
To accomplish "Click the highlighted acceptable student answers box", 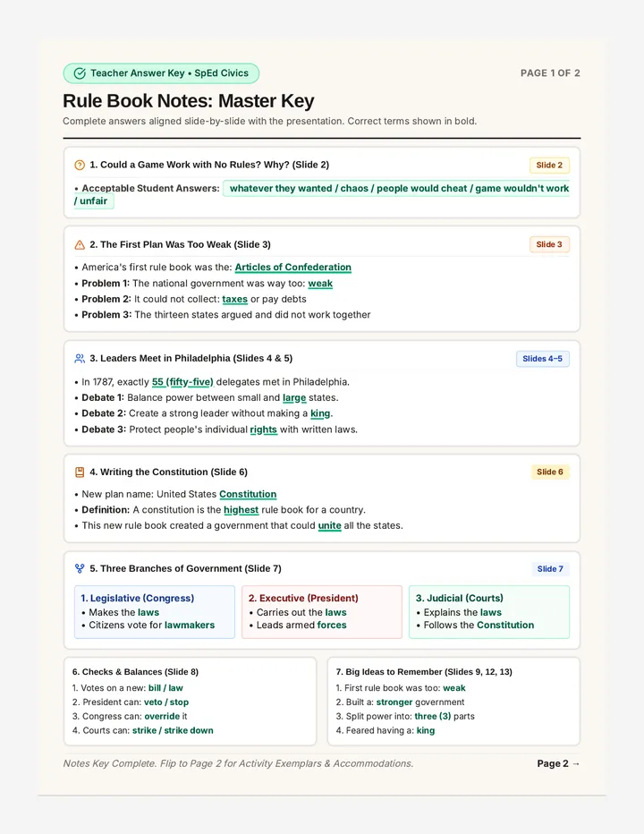I will pyautogui.click(x=396, y=188).
